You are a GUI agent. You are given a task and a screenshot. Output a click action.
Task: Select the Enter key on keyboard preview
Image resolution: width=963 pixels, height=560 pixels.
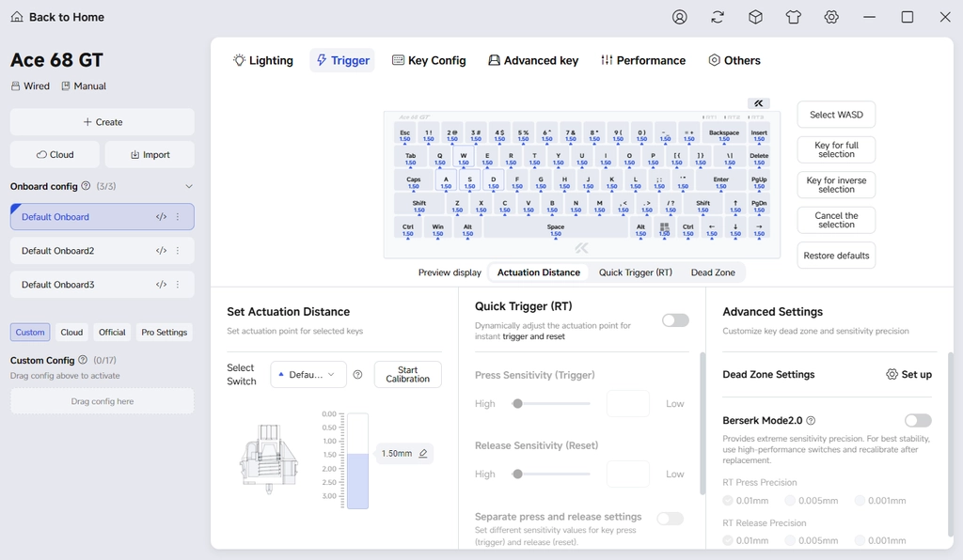pyautogui.click(x=721, y=182)
